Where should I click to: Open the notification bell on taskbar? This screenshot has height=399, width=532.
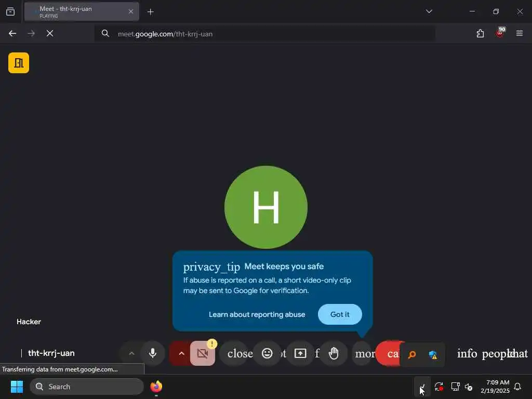point(518,387)
